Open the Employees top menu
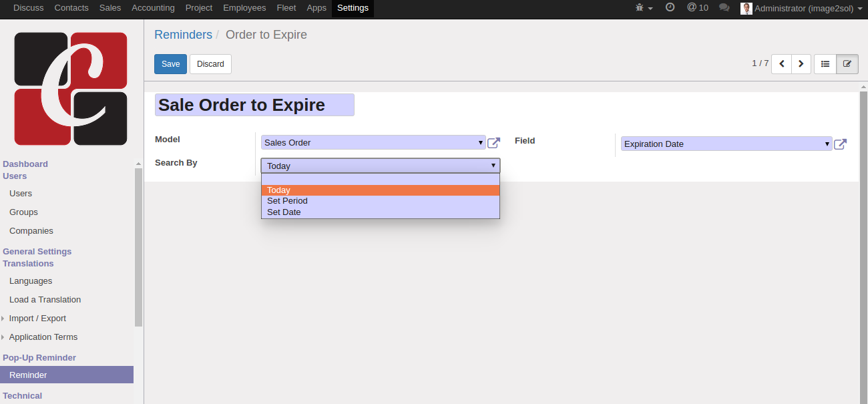 coord(244,8)
